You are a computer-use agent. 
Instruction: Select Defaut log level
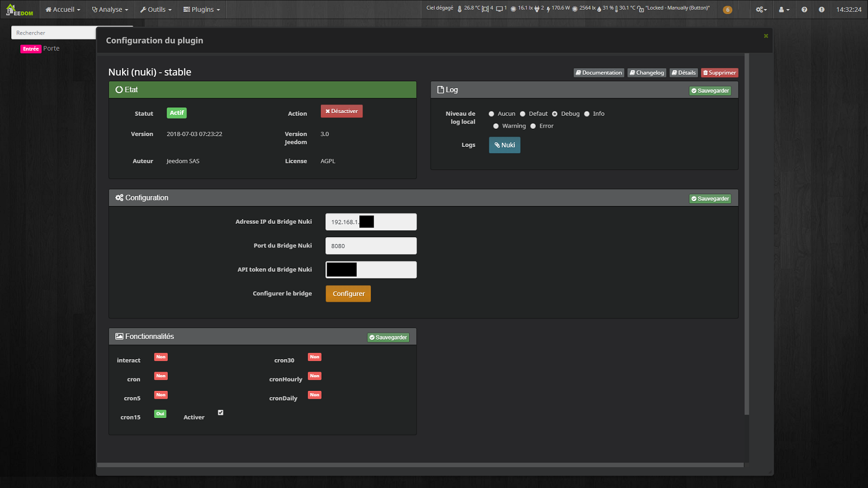[523, 114]
